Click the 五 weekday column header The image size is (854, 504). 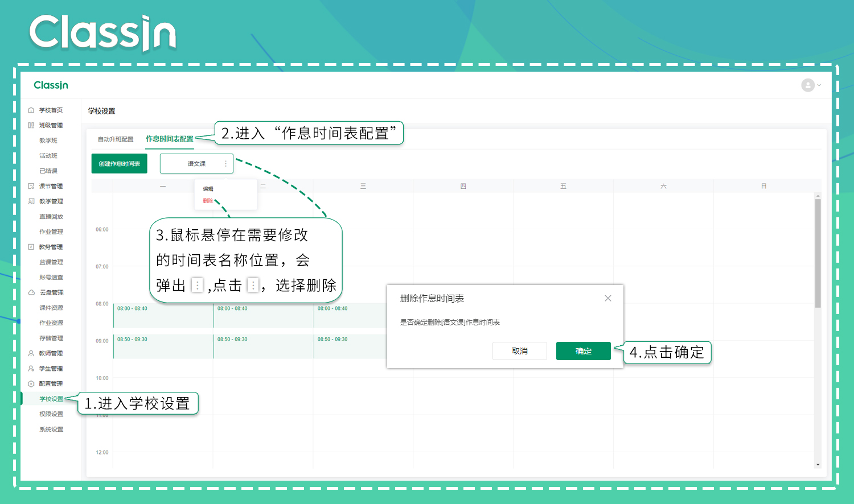tap(563, 186)
